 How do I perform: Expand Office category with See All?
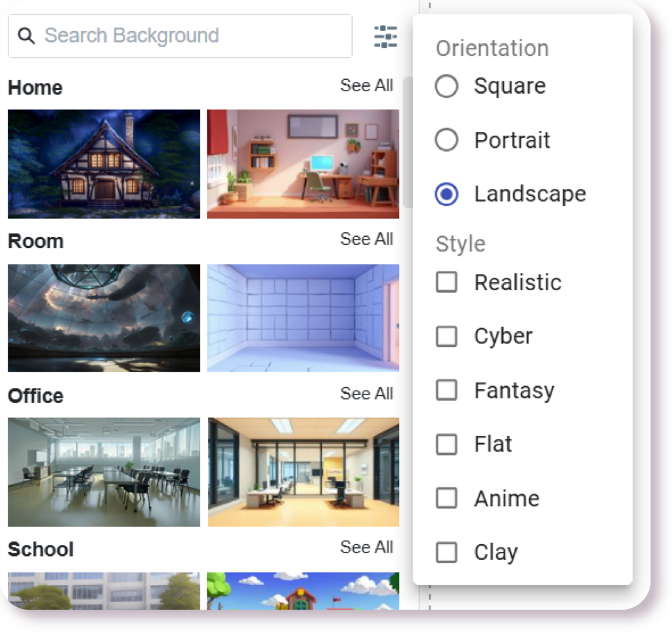coord(366,394)
